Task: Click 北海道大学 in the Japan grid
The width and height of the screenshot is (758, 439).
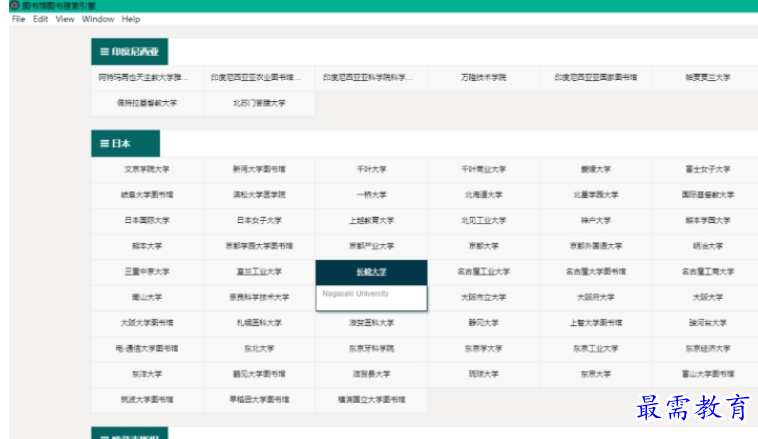Action: 483,195
